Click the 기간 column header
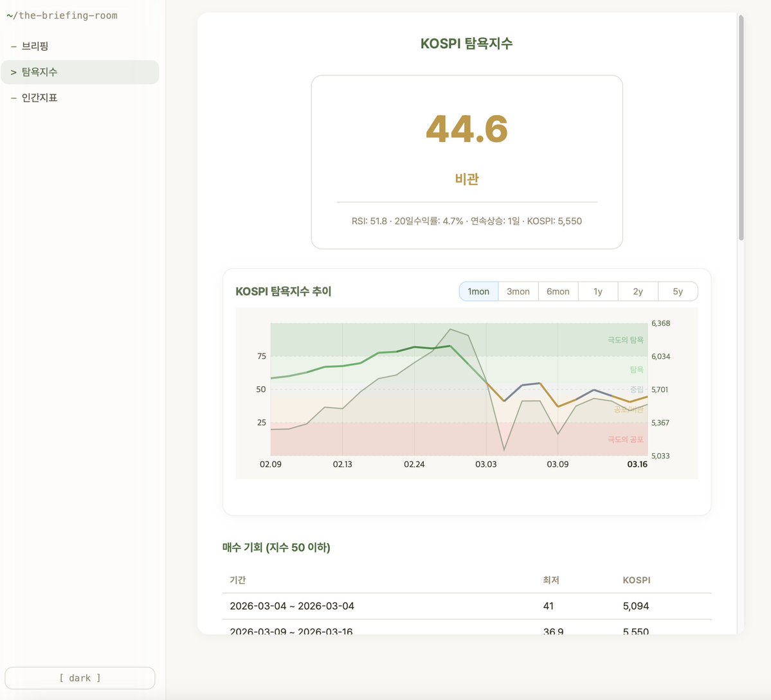 coord(237,580)
